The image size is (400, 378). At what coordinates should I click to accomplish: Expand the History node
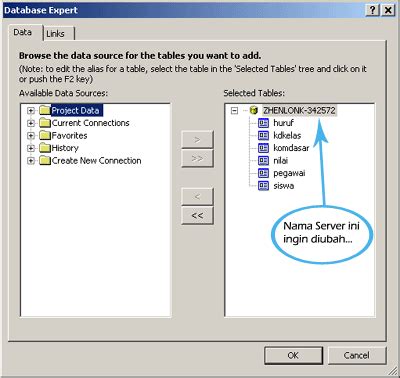[31, 148]
